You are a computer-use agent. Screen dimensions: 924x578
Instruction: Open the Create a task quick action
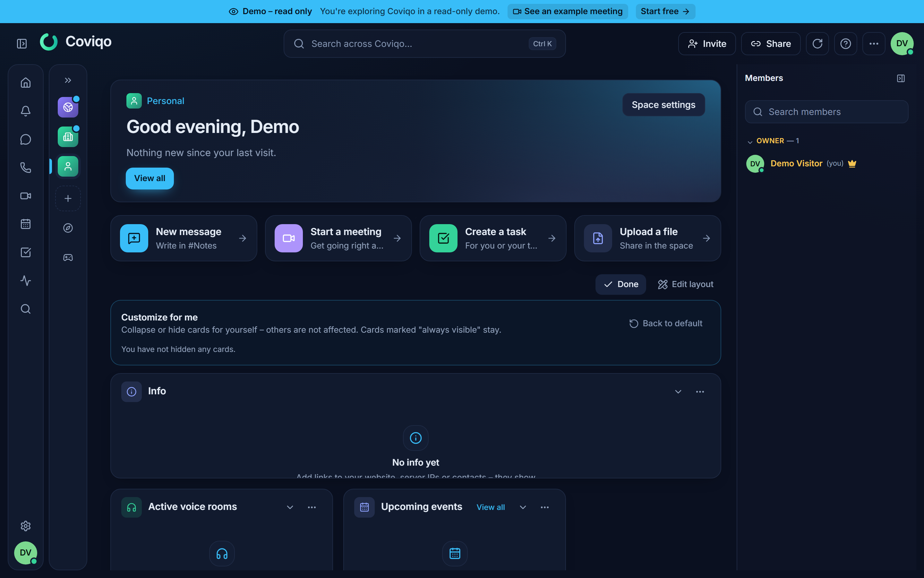tap(493, 238)
